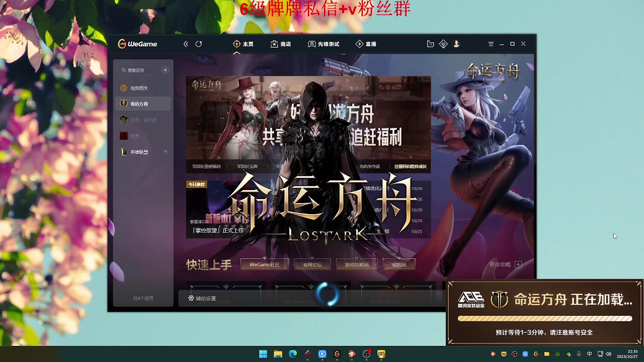Switch the 中 input method indicator

(590, 354)
